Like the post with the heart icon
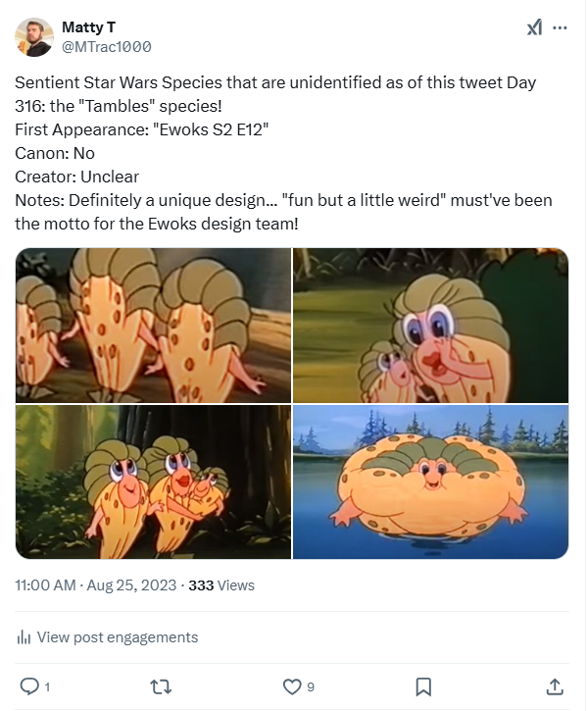588x711 pixels. click(291, 686)
